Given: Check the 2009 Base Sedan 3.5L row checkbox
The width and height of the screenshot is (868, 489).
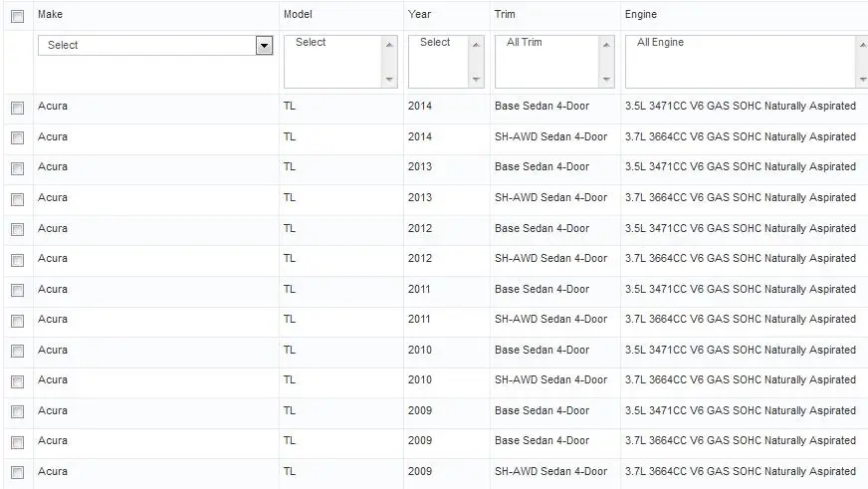Looking at the screenshot, I should click(18, 412).
